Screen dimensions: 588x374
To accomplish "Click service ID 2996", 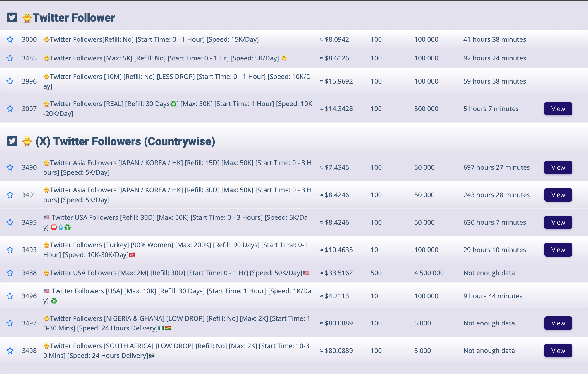I will [x=29, y=81].
